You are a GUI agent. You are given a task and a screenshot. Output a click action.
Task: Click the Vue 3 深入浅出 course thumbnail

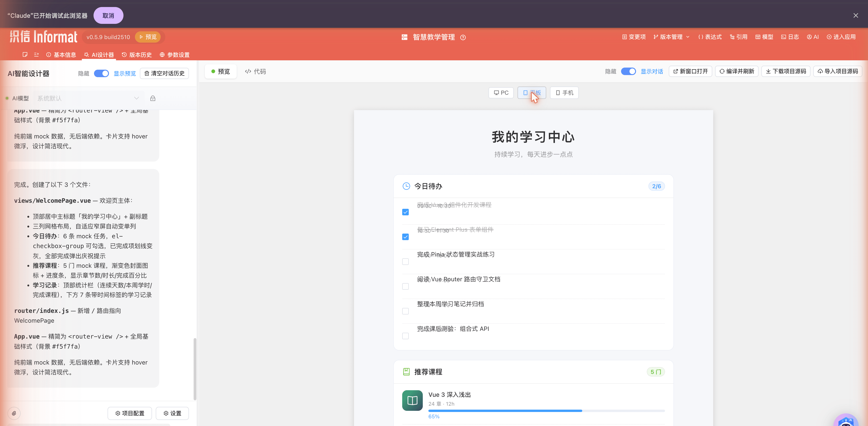[x=412, y=400]
